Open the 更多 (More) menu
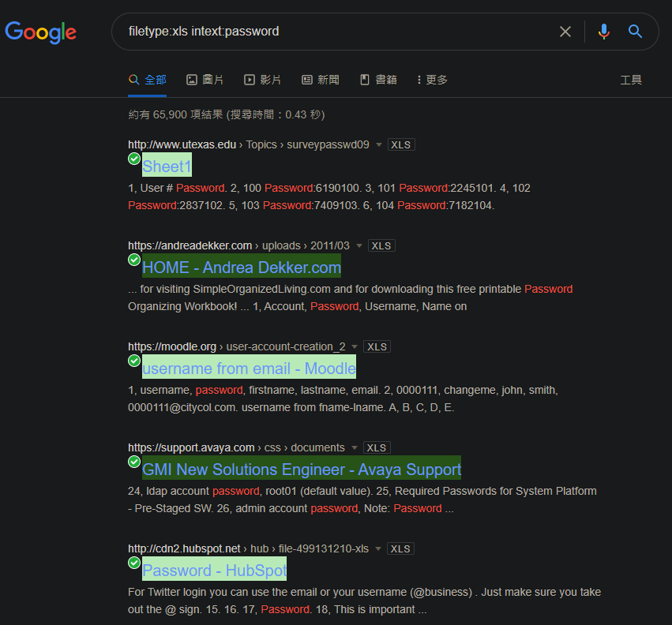672x625 pixels. click(432, 80)
